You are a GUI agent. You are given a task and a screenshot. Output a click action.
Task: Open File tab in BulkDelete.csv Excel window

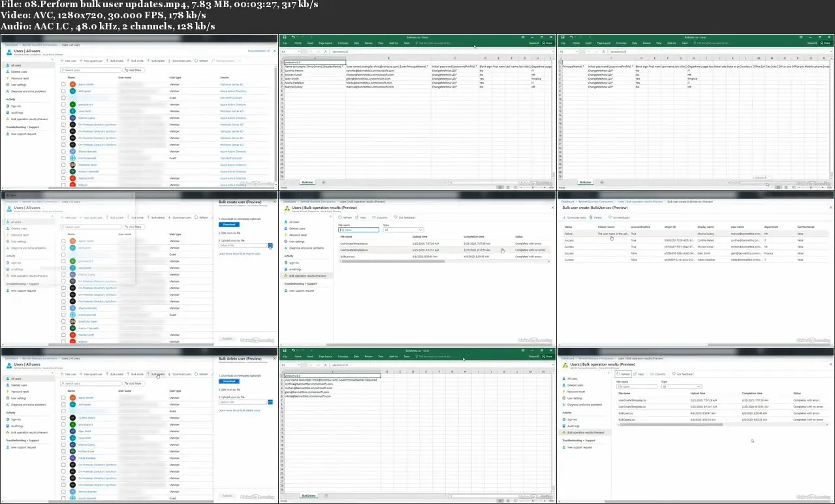tap(285, 356)
